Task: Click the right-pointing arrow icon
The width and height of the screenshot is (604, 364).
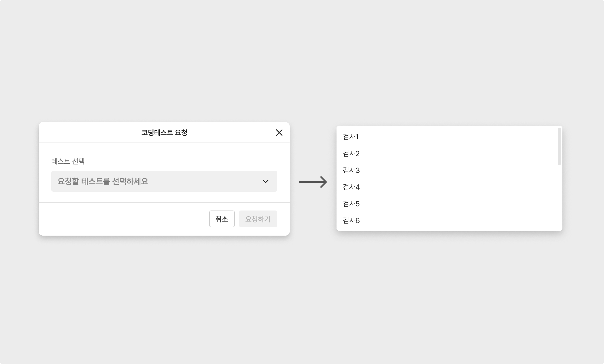Action: (x=313, y=182)
